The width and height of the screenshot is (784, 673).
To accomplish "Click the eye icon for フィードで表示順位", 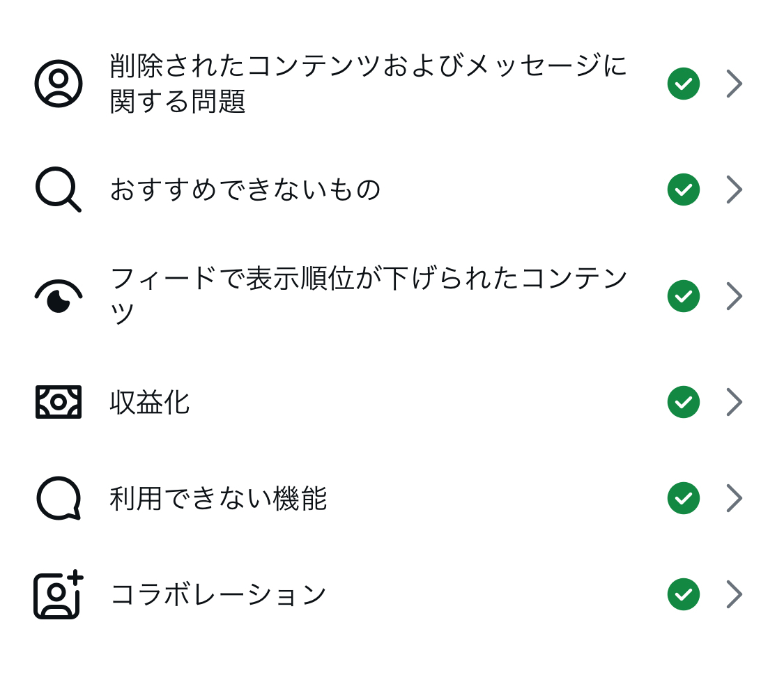I will [59, 297].
